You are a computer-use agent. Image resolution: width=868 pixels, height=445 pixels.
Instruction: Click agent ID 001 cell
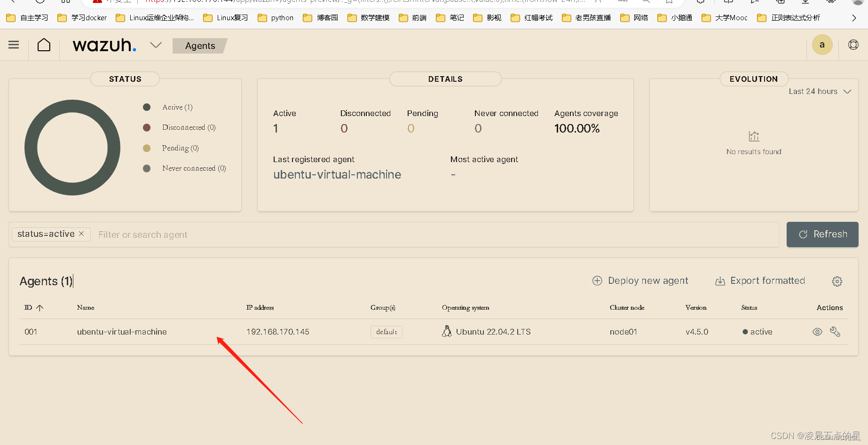31,332
